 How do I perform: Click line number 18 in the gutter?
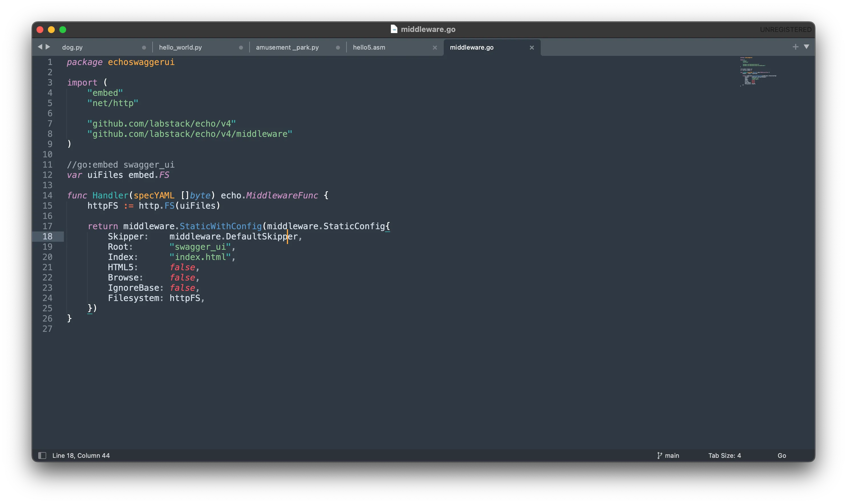click(x=48, y=236)
